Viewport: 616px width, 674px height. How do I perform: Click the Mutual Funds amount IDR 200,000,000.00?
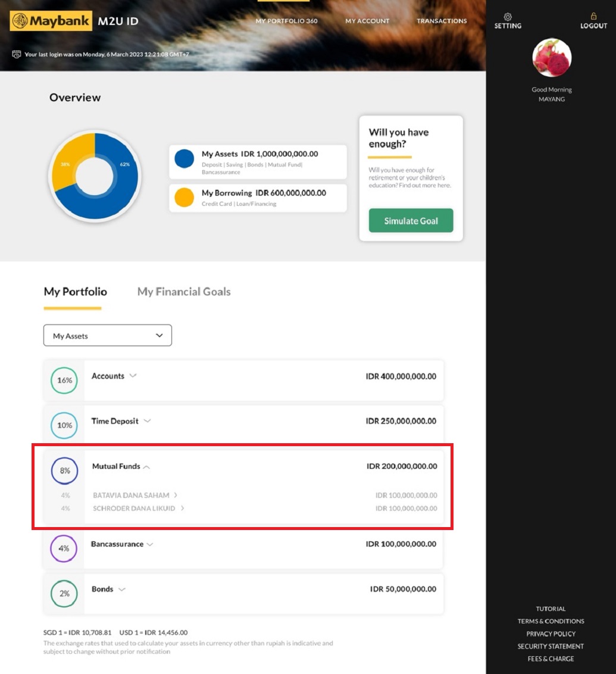pos(402,466)
